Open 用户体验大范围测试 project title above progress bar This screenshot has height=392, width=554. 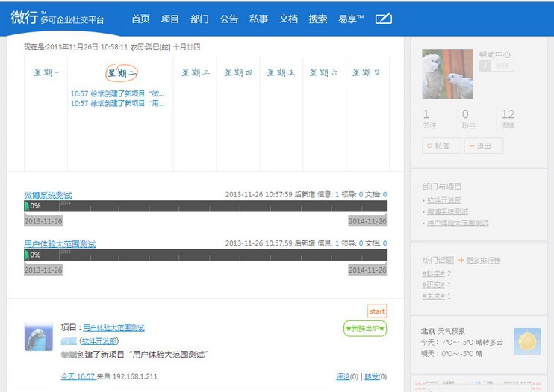[60, 244]
